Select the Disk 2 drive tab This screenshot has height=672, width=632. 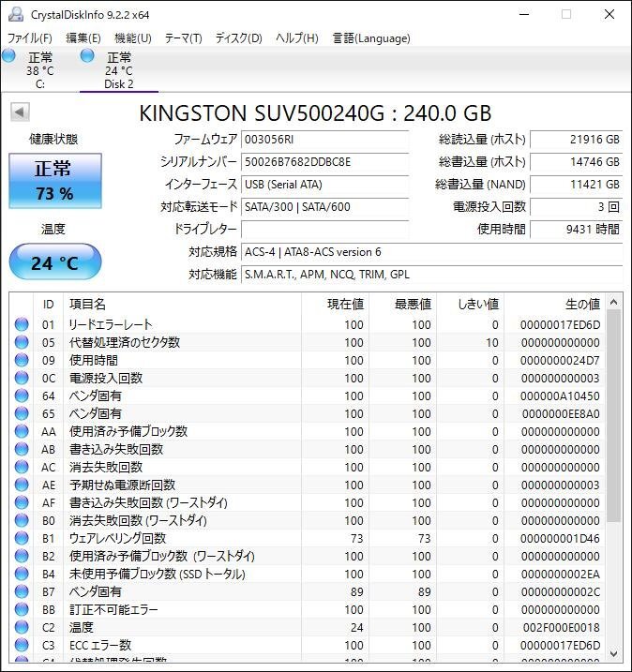click(119, 70)
